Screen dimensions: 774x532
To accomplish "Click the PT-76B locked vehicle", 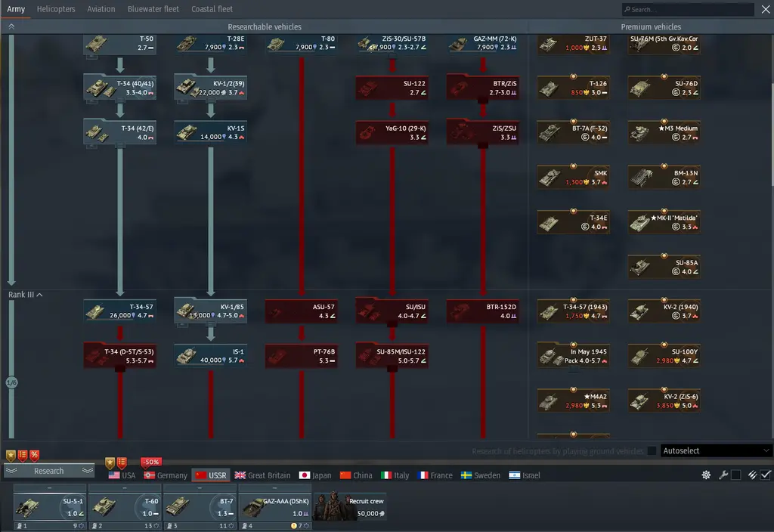I will click(301, 355).
